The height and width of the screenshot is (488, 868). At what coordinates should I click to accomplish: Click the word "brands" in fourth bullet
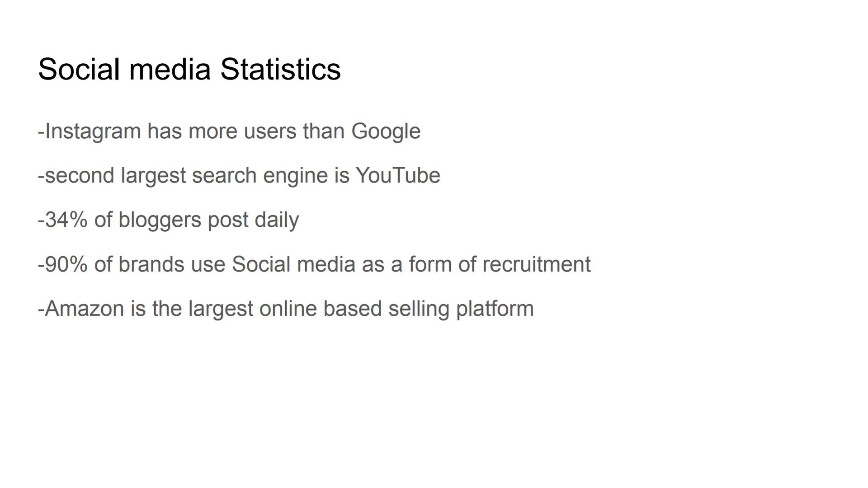[x=151, y=264]
